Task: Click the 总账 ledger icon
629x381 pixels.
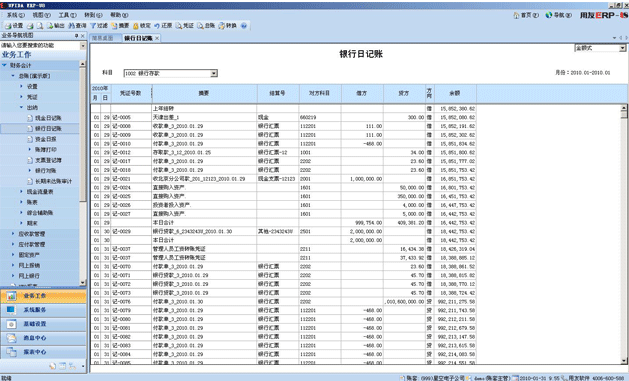Action: click(200, 26)
